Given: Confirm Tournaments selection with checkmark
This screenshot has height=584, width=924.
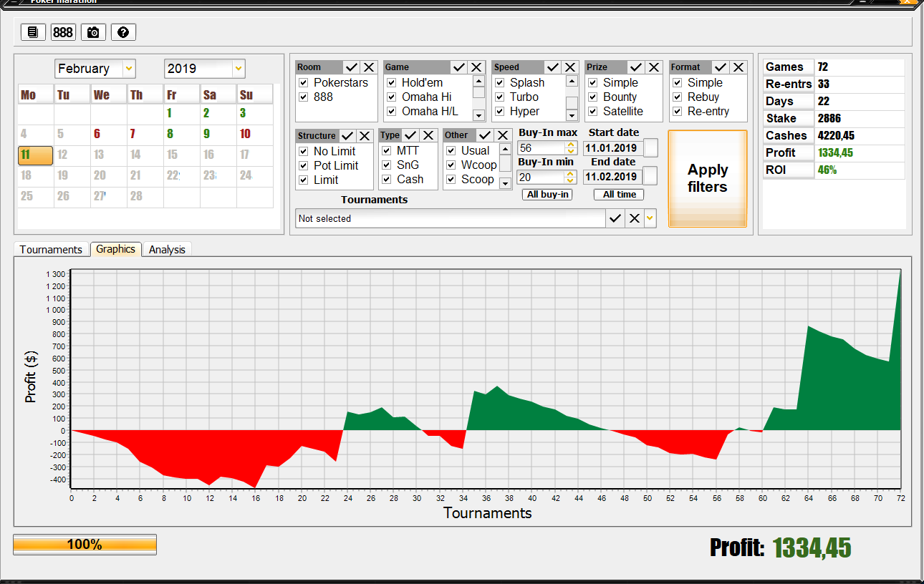Looking at the screenshot, I should (x=615, y=218).
